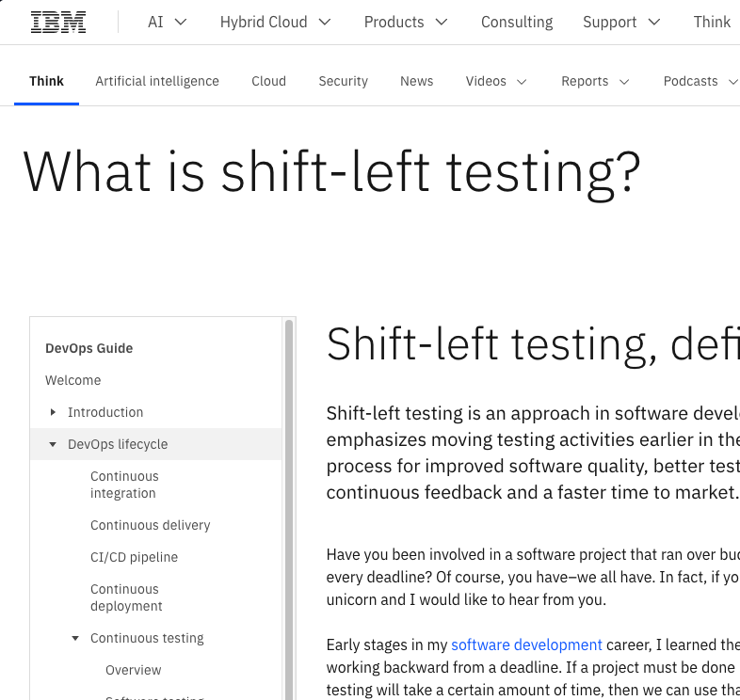Open the Support menu
Viewport: 740px width, 700px height.
(621, 23)
